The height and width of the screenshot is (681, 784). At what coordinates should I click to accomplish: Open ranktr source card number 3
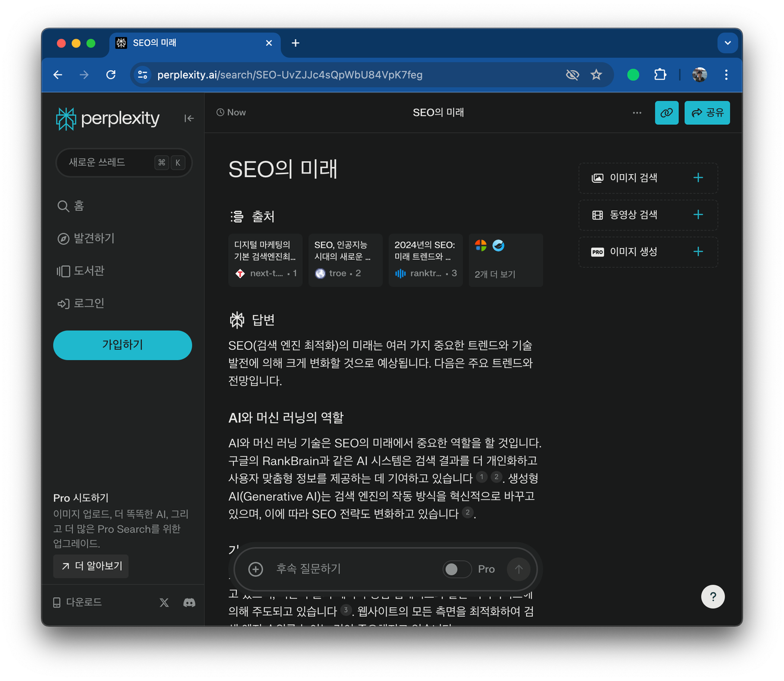426,260
